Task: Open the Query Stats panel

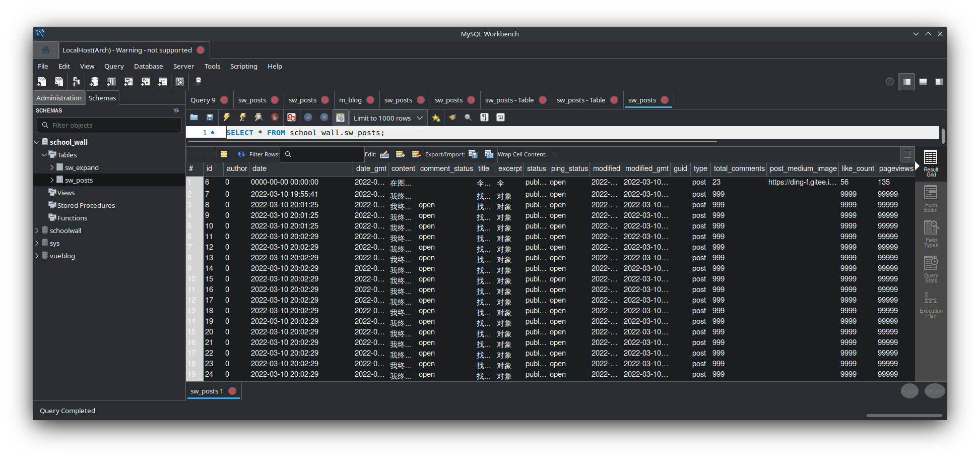Action: 931,269
